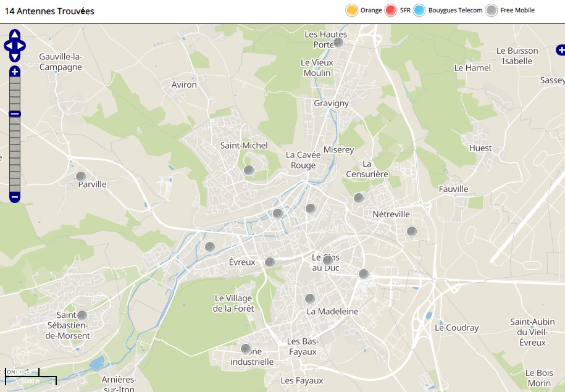Click the antenna marker above La Madeleine
Screen dimensions: 565x392
click(309, 298)
